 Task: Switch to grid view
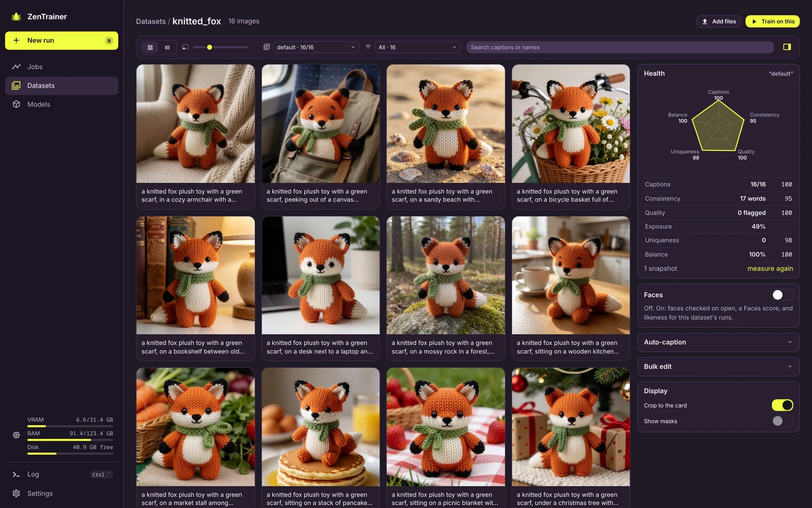pyautogui.click(x=150, y=47)
